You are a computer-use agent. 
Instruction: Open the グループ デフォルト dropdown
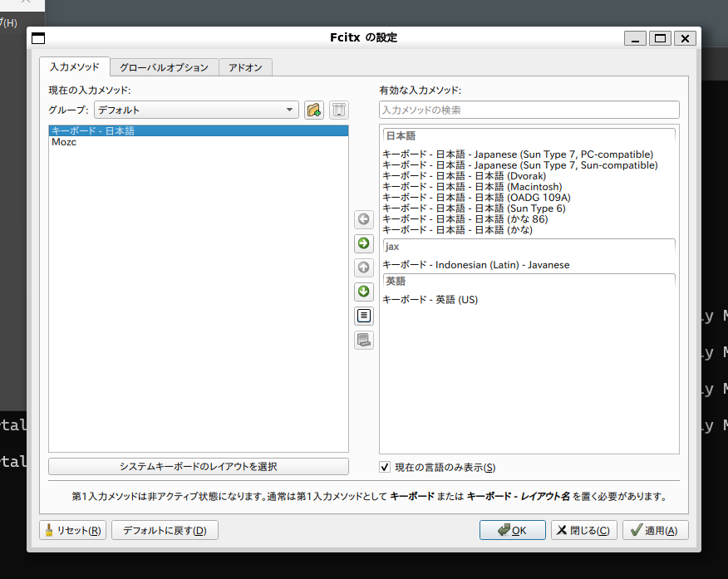pyautogui.click(x=195, y=110)
